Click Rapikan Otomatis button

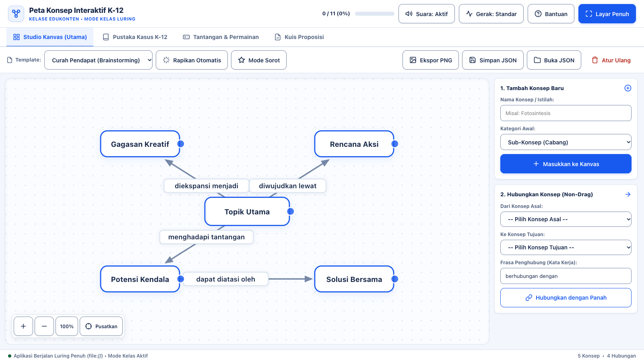tap(192, 60)
